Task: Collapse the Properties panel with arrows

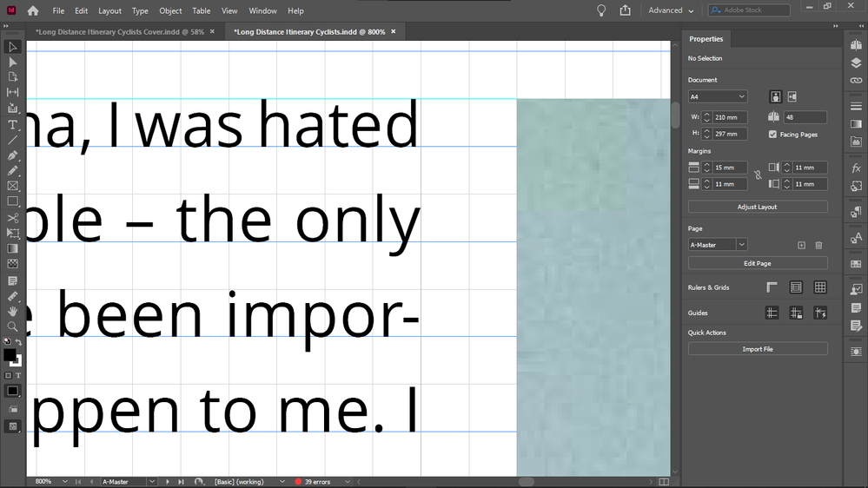Action: click(836, 25)
